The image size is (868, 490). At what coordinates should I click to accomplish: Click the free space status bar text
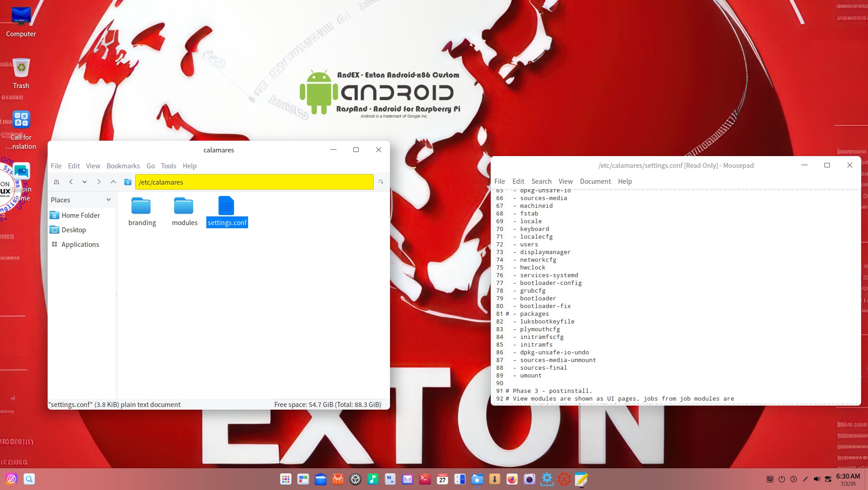tap(327, 405)
